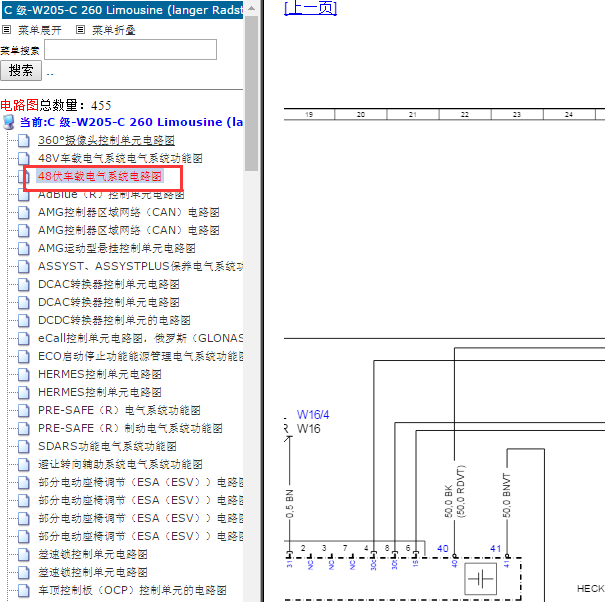Click the scroll-up arrow of sidebar scrollbar

[251, 8]
